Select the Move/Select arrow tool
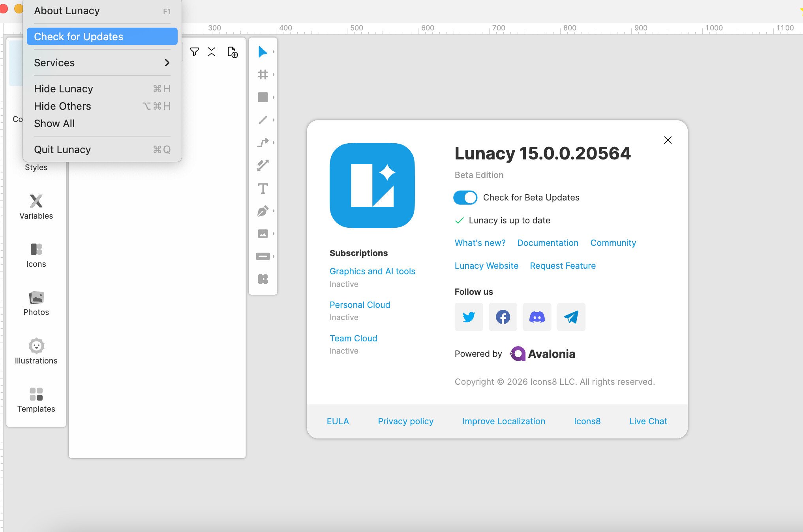 [x=262, y=52]
